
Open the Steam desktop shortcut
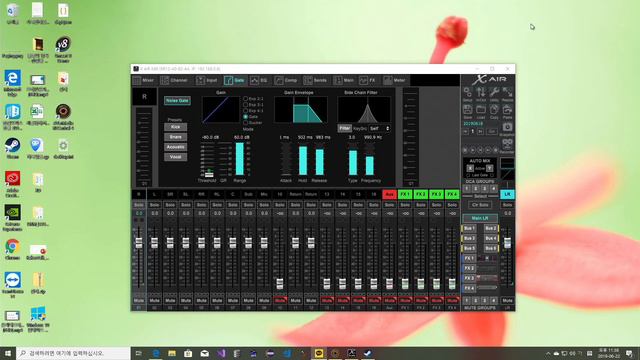[x=12, y=149]
